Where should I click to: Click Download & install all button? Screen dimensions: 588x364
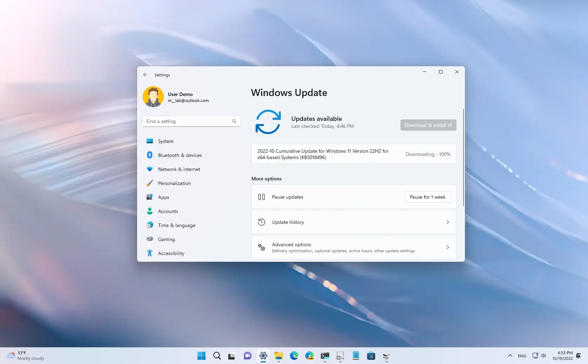[x=428, y=125]
